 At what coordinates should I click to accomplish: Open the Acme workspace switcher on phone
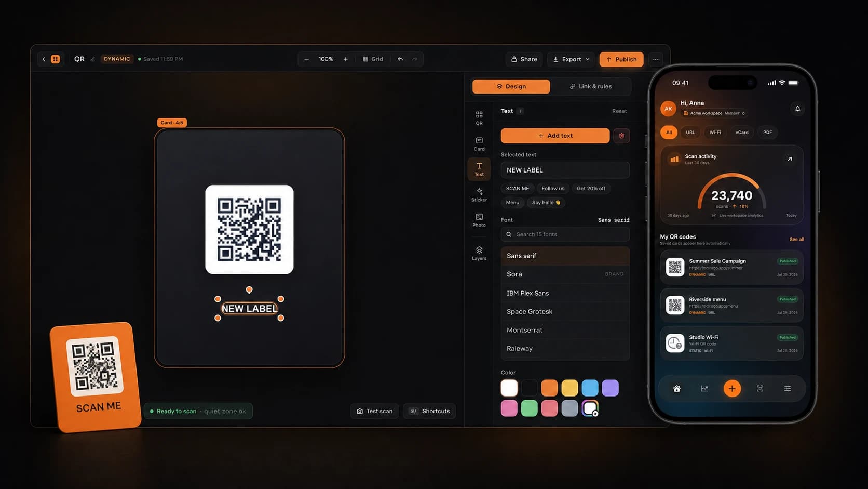[x=714, y=113]
